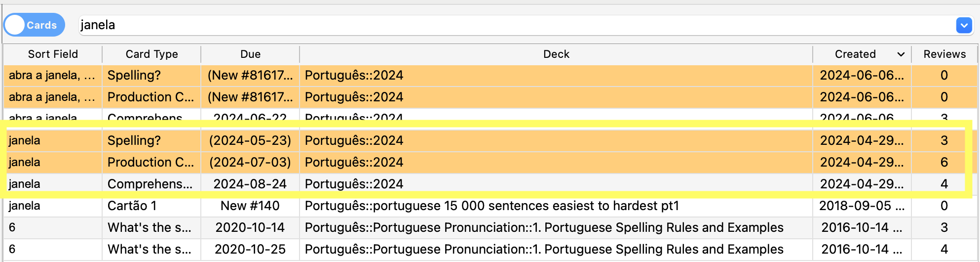Image resolution: width=980 pixels, height=262 pixels.
Task: Click the Card Type column header
Action: click(151, 54)
